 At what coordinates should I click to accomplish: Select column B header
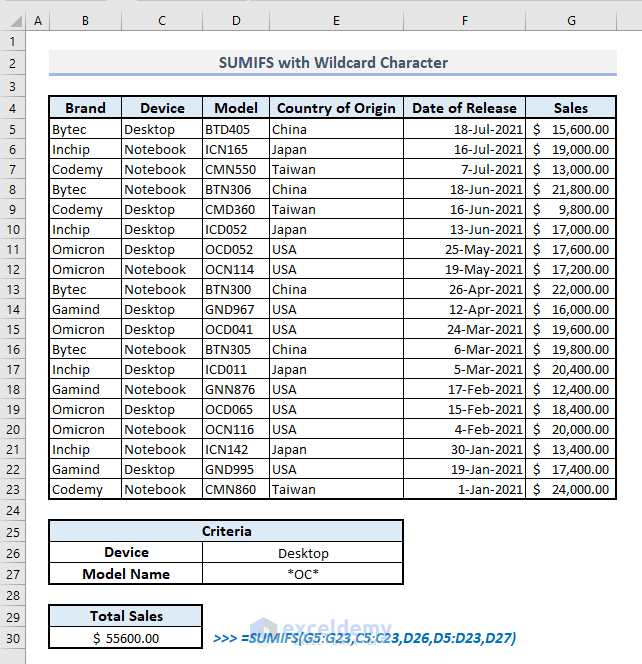click(x=86, y=21)
